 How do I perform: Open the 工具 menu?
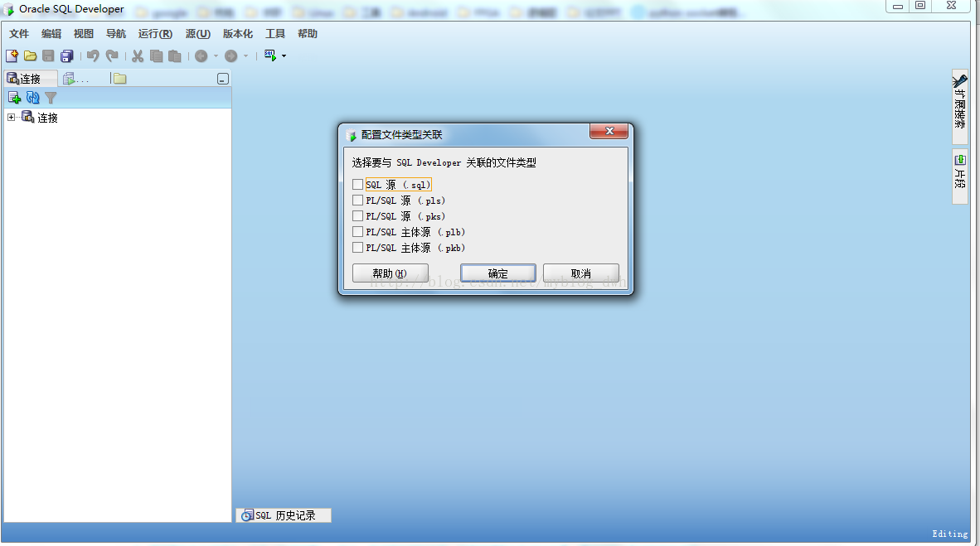point(275,34)
